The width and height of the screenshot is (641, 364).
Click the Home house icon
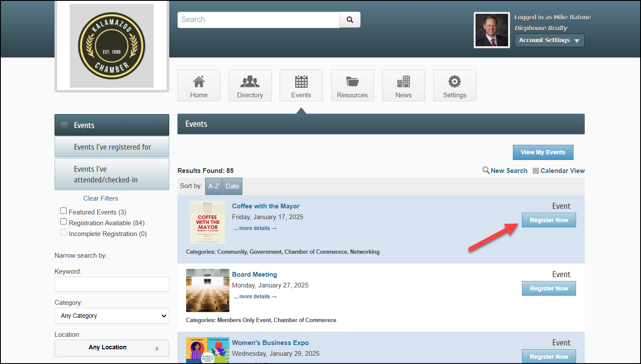[199, 82]
